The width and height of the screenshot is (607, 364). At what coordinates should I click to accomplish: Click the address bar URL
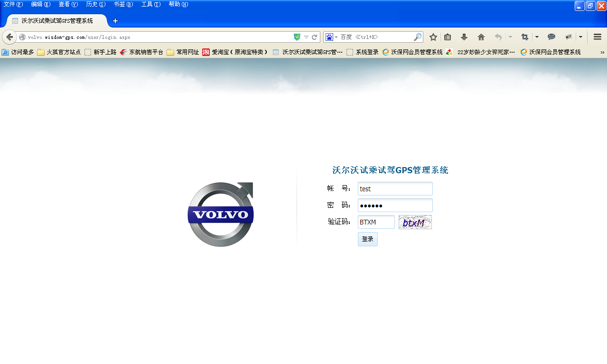pos(79,37)
